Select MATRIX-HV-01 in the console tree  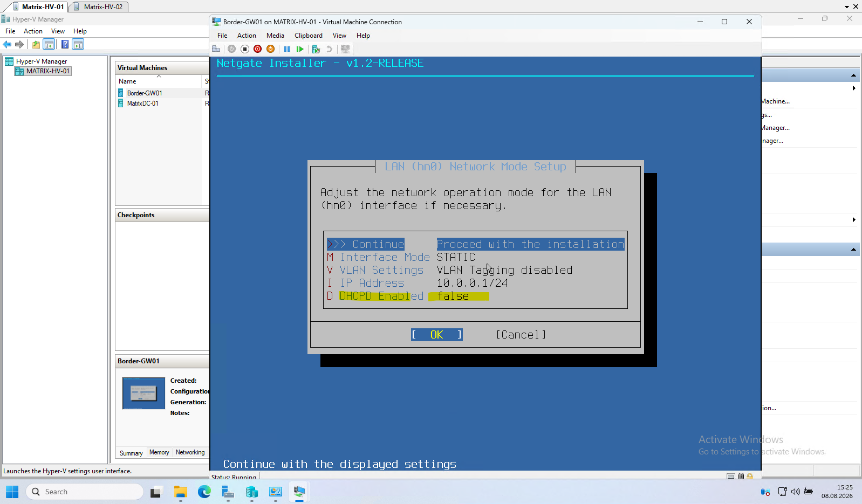(x=43, y=71)
